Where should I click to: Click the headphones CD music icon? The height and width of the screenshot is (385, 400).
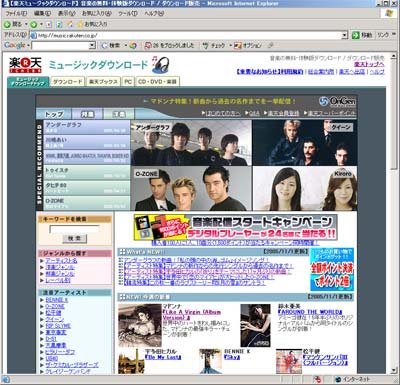(x=161, y=64)
